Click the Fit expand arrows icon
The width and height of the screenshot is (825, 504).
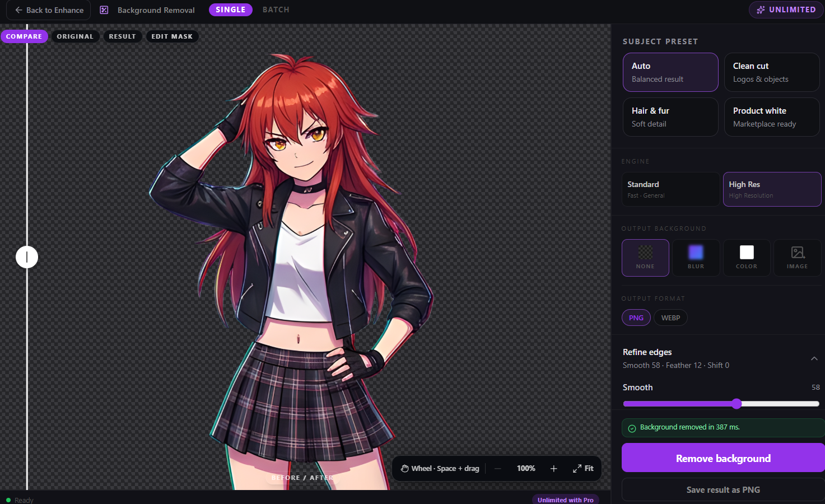(x=577, y=469)
